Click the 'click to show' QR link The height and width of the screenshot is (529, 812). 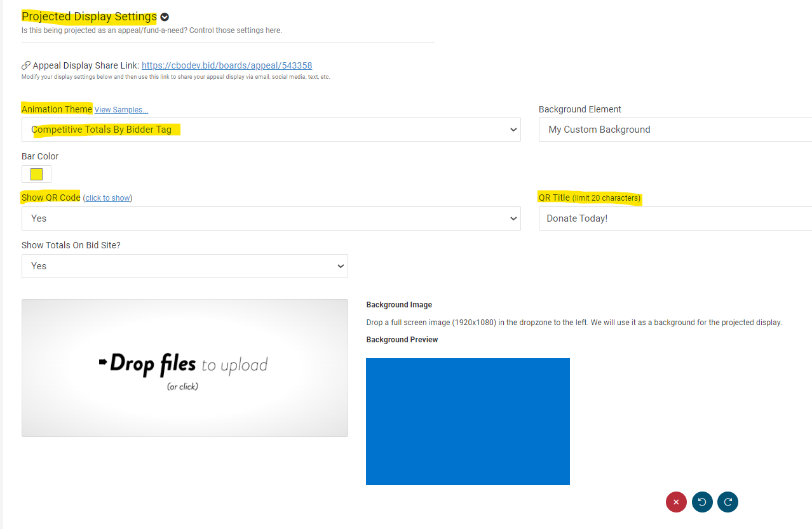tap(107, 198)
